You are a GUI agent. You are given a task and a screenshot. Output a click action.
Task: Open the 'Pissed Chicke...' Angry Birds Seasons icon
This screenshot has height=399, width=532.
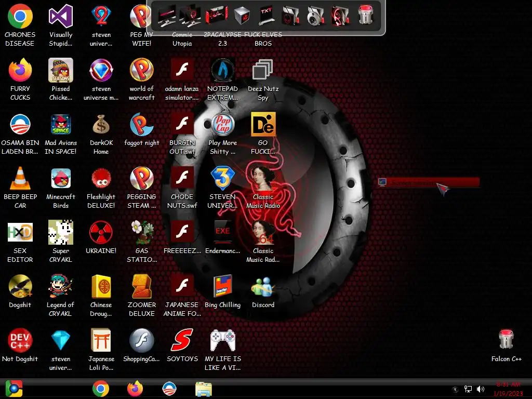coord(61,70)
